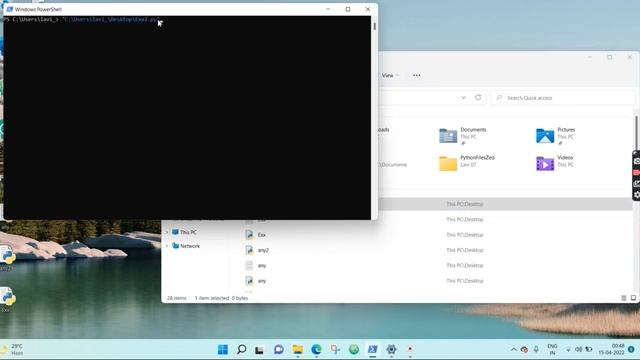This screenshot has width=640, height=360.
Task: Open Settings gear on the taskbar
Action: (391, 349)
